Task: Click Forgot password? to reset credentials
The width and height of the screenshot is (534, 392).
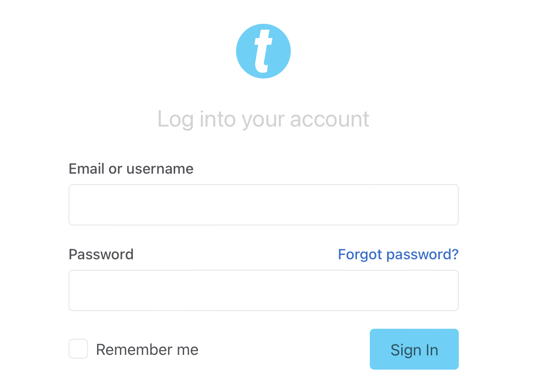Action: tap(398, 254)
